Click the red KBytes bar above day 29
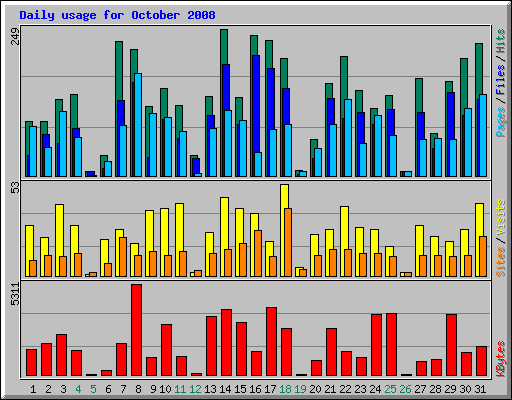The width and height of the screenshot is (512, 400). 451,345
